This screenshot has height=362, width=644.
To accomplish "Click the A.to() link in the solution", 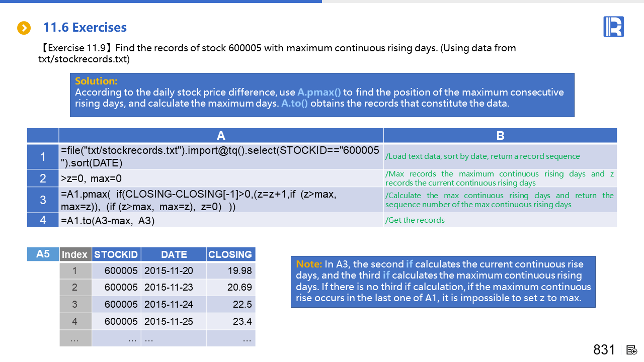I will [294, 104].
